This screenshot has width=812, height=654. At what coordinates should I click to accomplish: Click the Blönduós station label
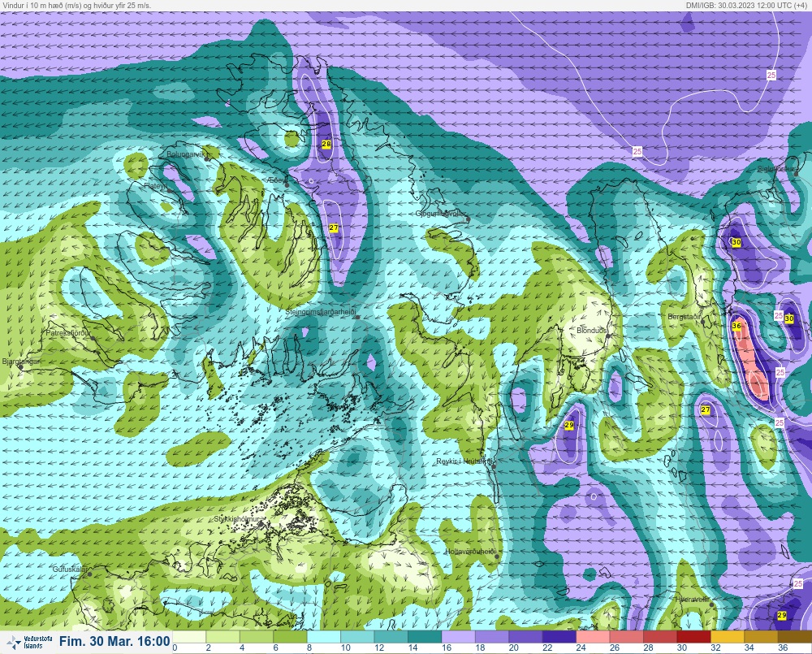click(592, 330)
